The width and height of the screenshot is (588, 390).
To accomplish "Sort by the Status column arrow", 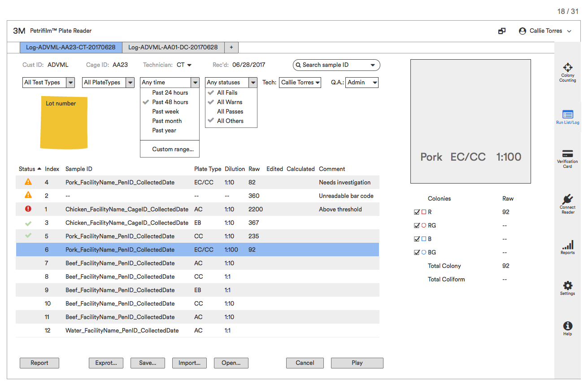I will pyautogui.click(x=39, y=169).
